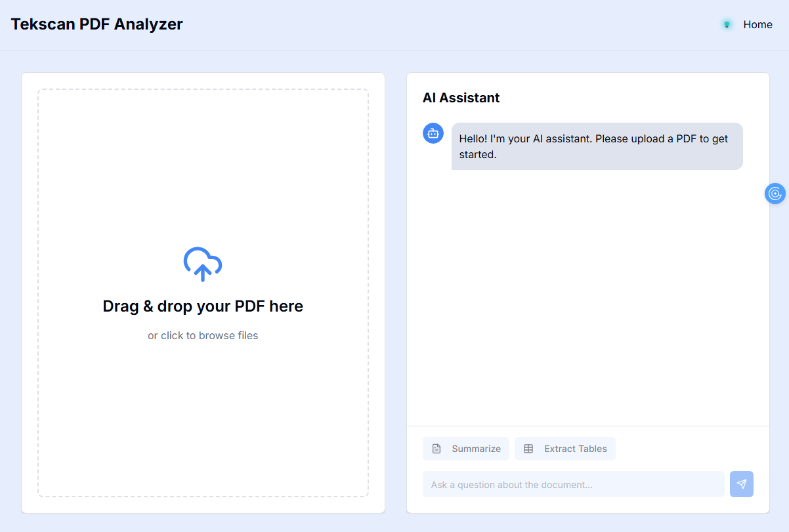Click the 'or click to browse files' text
The image size is (789, 532).
203,335
